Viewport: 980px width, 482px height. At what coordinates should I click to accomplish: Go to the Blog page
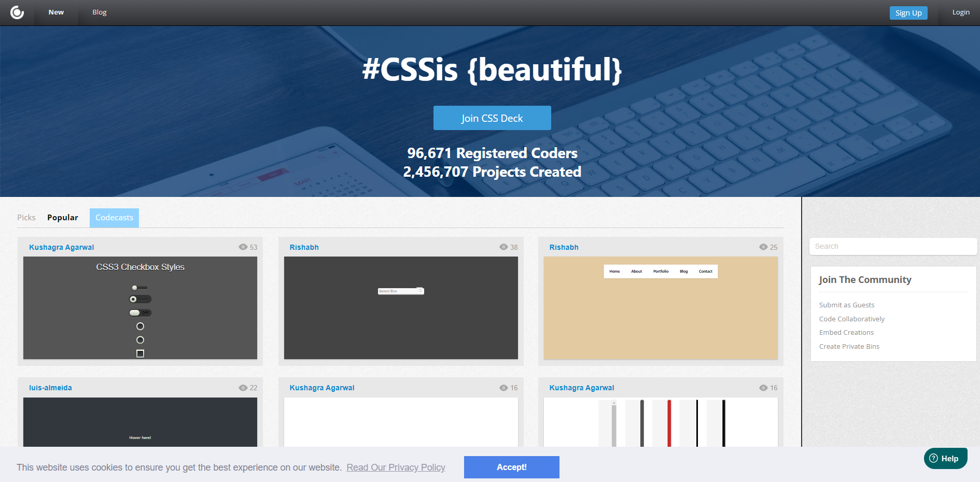click(100, 12)
